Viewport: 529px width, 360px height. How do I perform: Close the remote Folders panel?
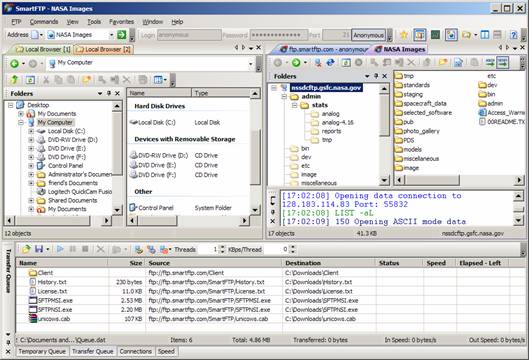click(384, 76)
